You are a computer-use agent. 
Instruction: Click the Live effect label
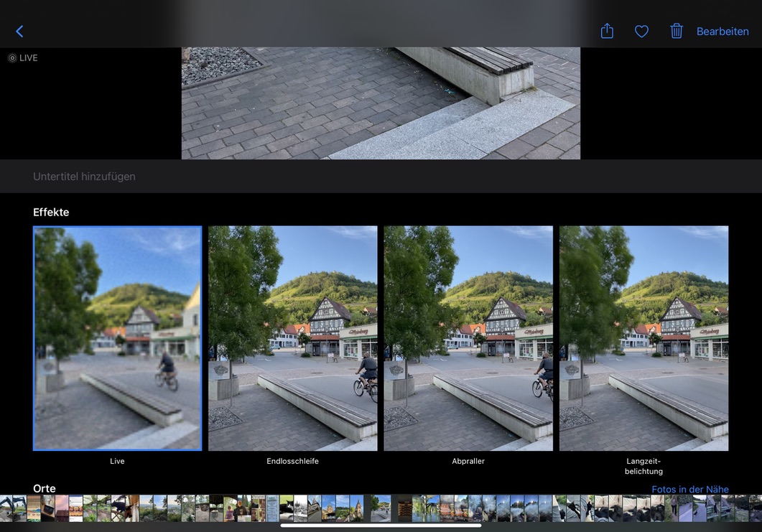coord(117,461)
